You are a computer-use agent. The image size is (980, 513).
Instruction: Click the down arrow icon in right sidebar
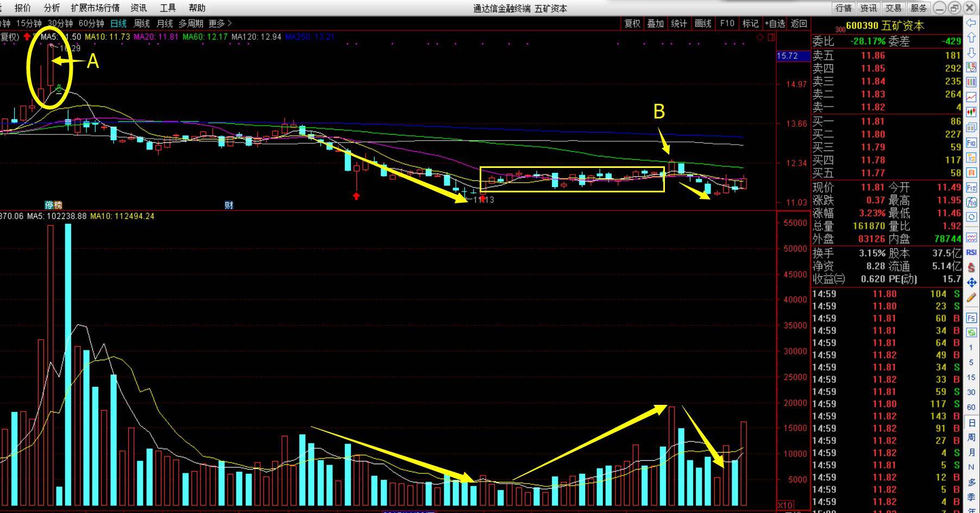tap(971, 53)
